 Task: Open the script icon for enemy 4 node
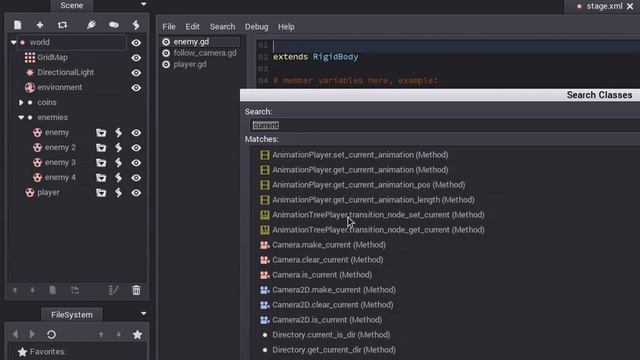click(118, 178)
